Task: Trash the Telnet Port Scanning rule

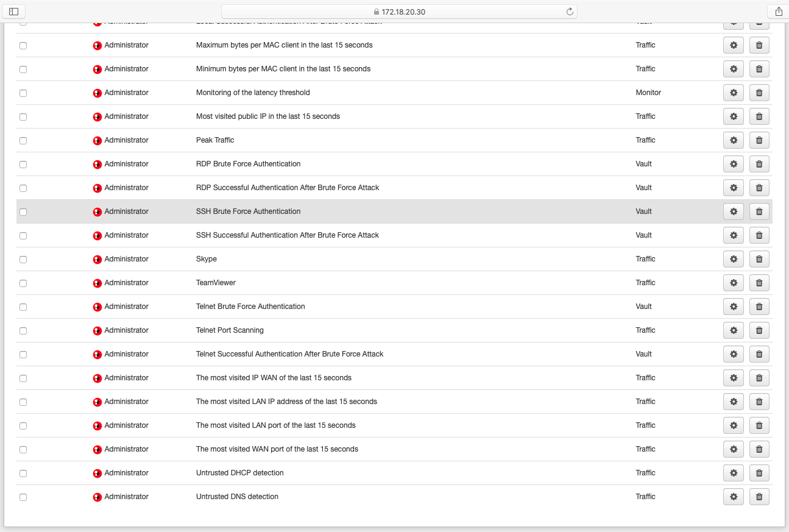Action: (x=759, y=330)
